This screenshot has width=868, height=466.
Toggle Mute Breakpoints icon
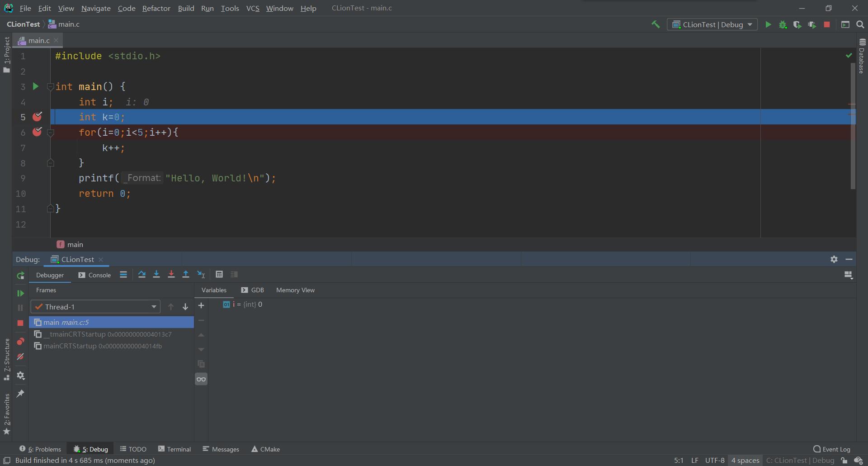point(20,357)
